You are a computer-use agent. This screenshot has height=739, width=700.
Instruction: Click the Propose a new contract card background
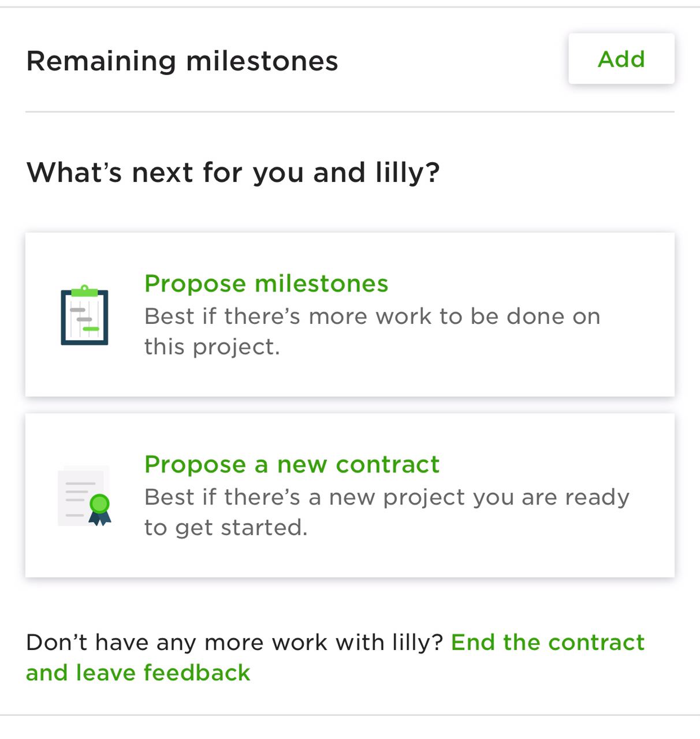pyautogui.click(x=350, y=495)
